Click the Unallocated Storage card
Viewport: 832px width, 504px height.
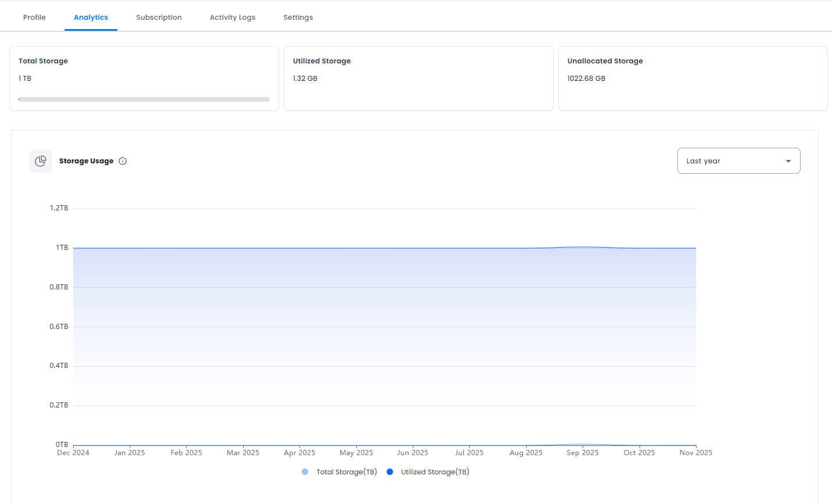692,78
